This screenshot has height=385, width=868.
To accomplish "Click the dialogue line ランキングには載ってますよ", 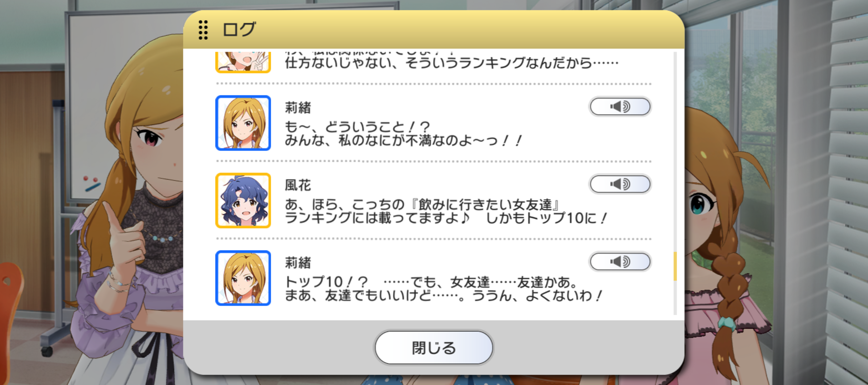I will (x=445, y=218).
